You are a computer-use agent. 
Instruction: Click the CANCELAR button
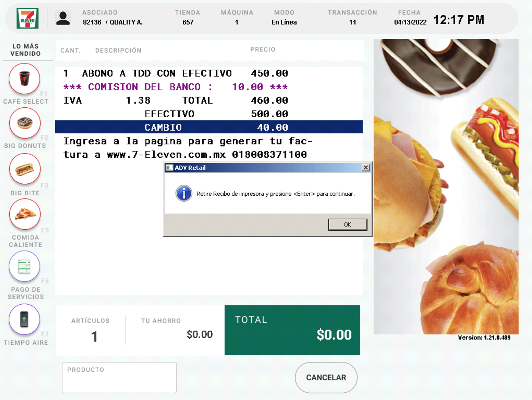tap(326, 377)
